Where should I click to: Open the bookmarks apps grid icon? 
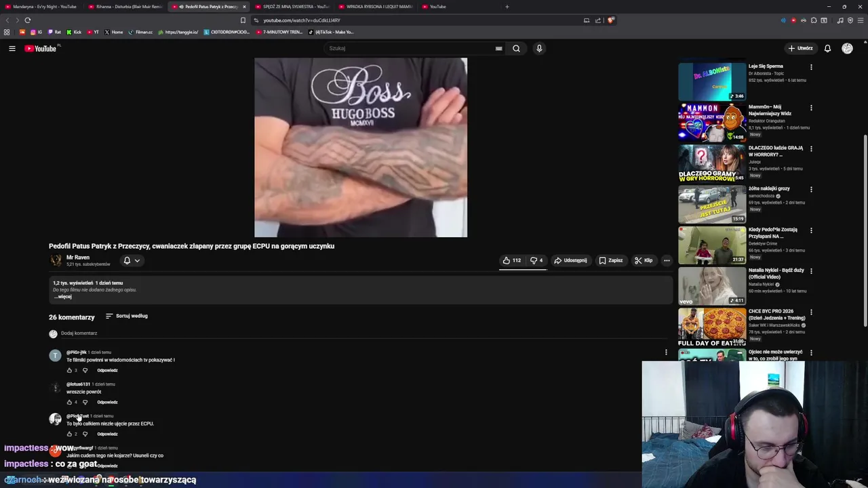(x=7, y=32)
